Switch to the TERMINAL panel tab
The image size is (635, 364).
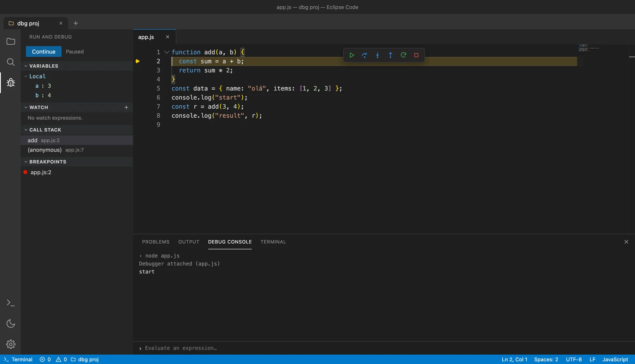[x=273, y=242]
